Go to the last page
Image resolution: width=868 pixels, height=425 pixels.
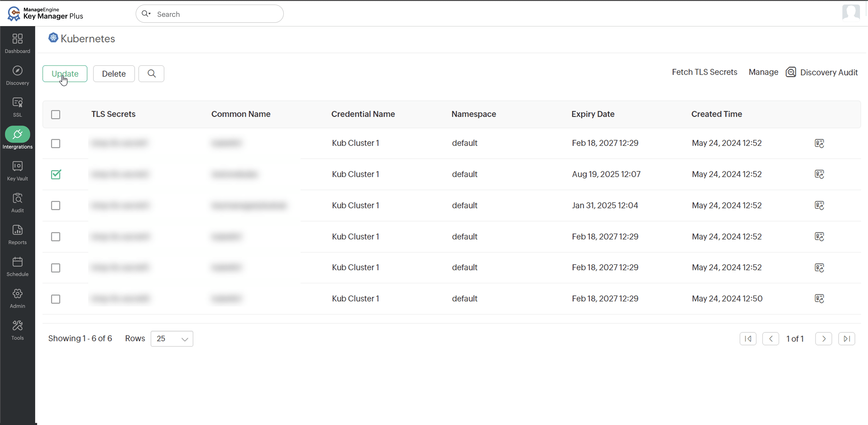coord(846,338)
